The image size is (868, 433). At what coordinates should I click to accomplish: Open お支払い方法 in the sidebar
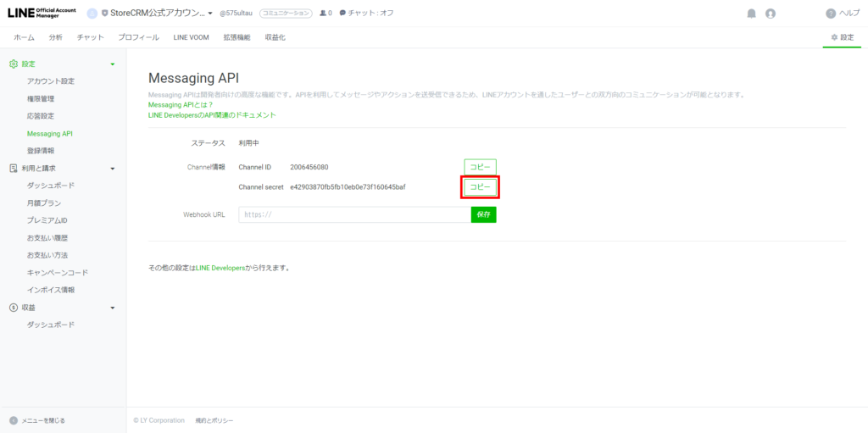pyautogui.click(x=47, y=255)
